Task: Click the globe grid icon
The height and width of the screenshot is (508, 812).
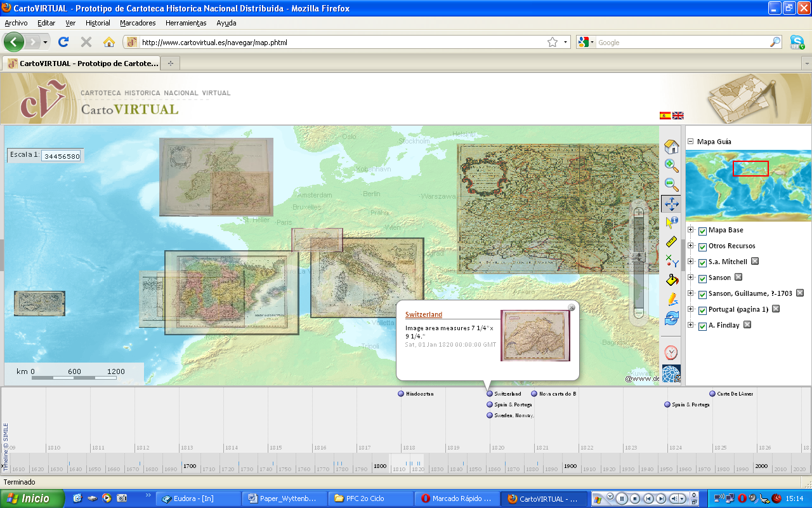Action: (671, 374)
